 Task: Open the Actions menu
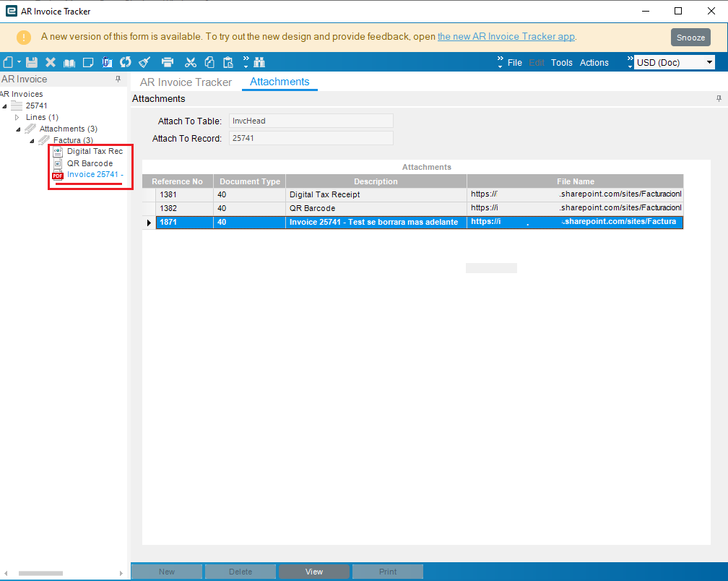coord(594,63)
